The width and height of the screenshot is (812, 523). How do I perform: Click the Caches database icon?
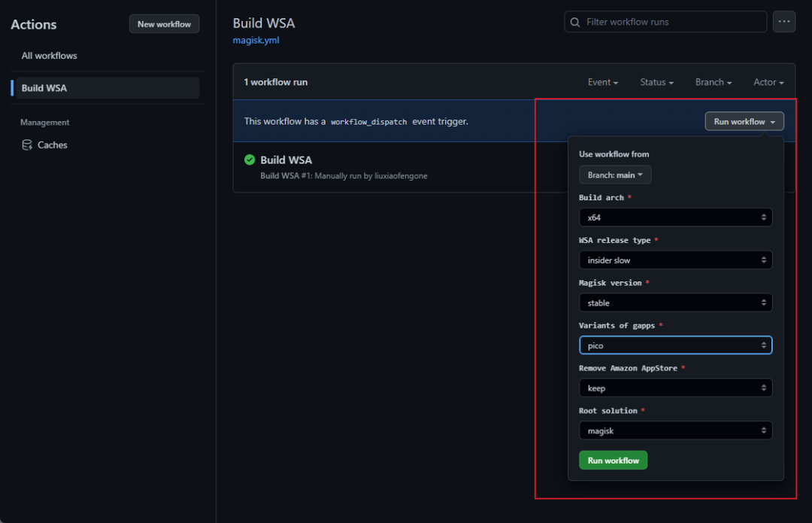[27, 145]
